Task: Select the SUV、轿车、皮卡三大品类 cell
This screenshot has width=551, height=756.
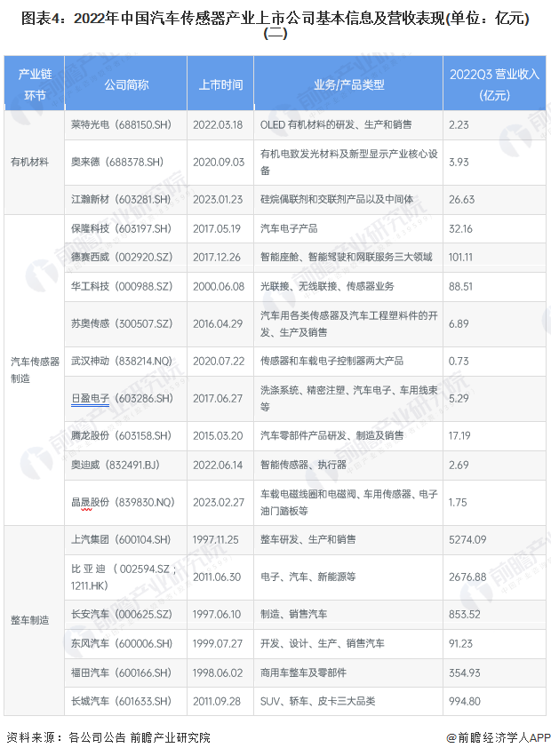Action: coord(348,702)
